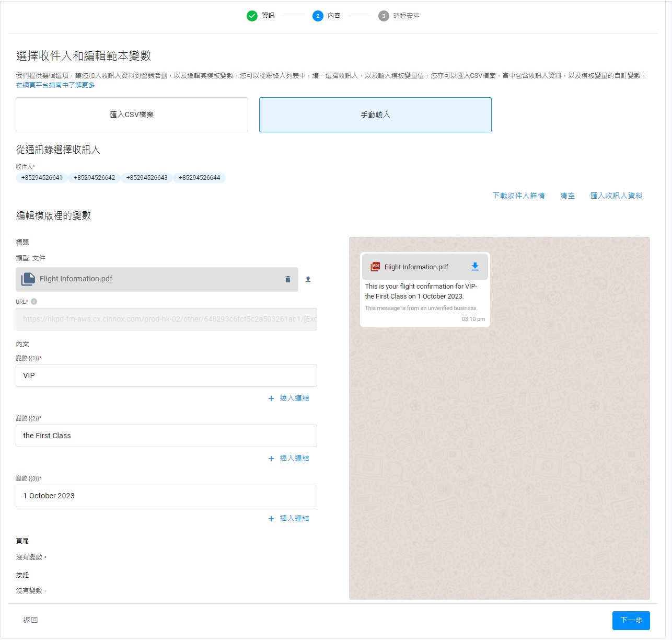Click the Flight Information.pdf file name in the attachment box
The height and width of the screenshot is (640, 672).
[76, 279]
